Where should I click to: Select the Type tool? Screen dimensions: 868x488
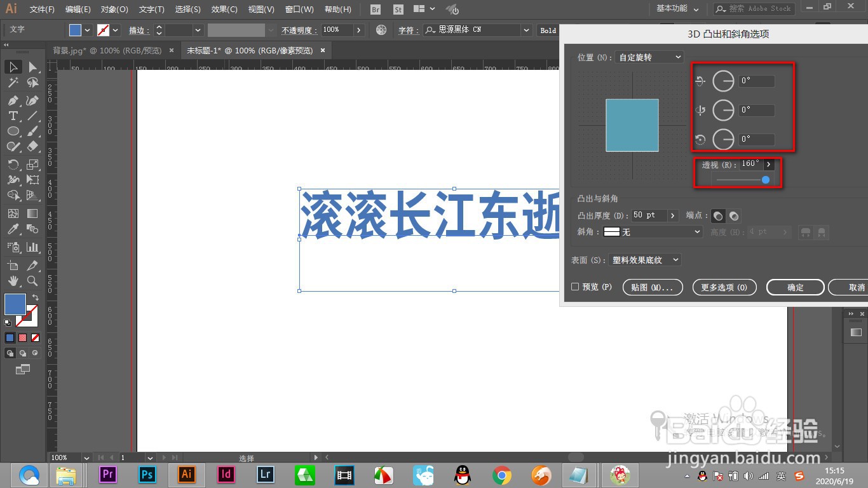(x=13, y=116)
